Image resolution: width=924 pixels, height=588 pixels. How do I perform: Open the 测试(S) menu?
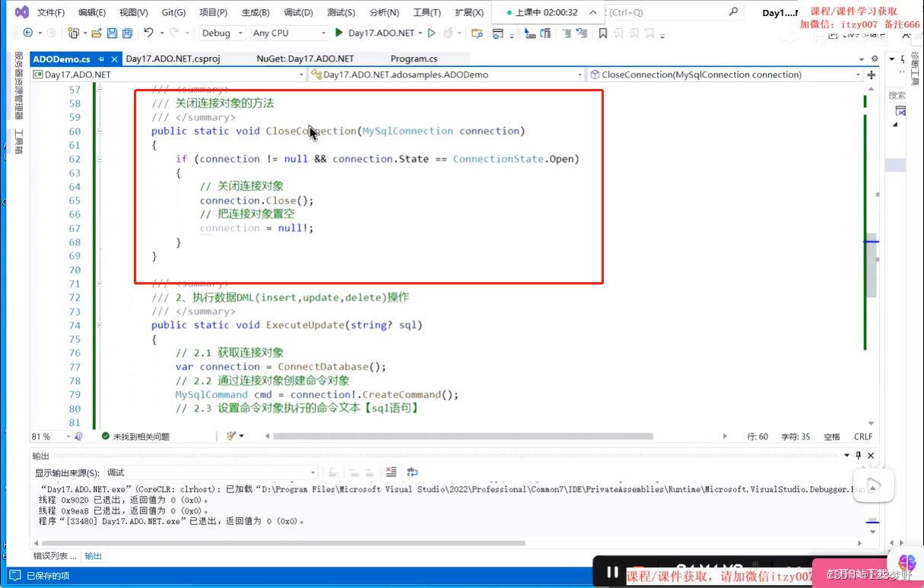click(341, 12)
